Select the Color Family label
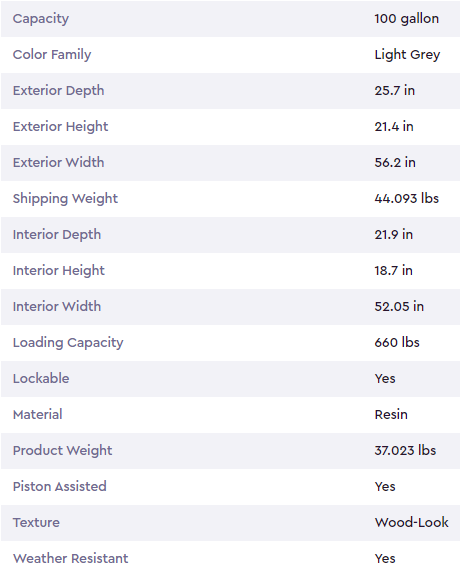Image resolution: width=460 pixels, height=575 pixels. click(52, 55)
